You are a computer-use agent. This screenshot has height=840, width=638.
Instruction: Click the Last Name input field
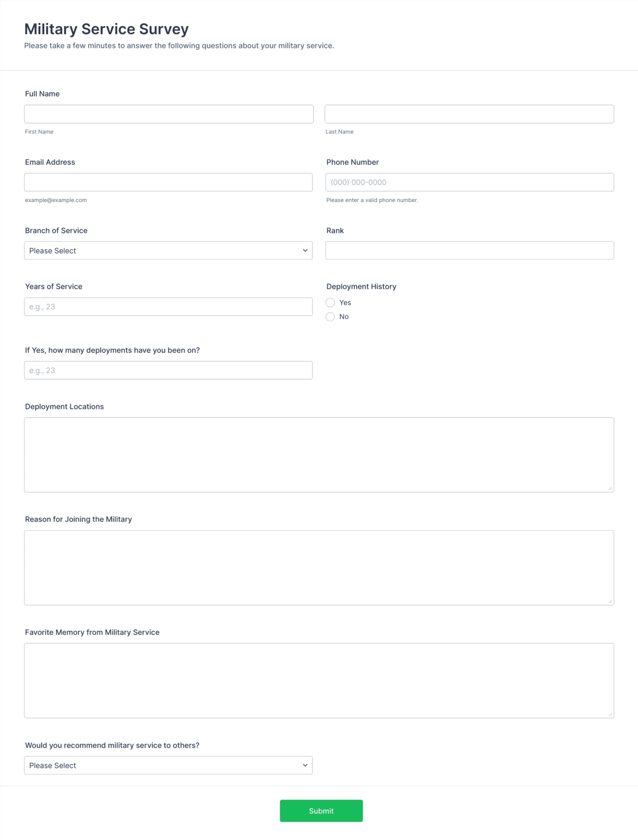click(469, 114)
